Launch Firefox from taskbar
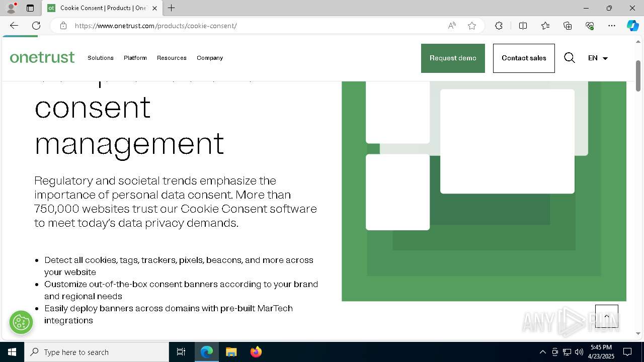This screenshot has height=362, width=644. point(256,352)
